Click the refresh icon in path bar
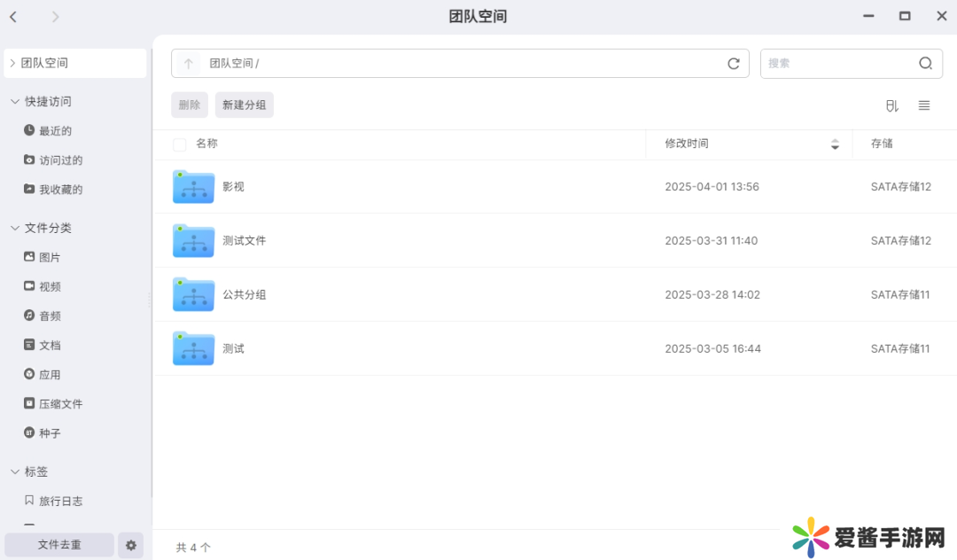957x560 pixels. point(733,64)
